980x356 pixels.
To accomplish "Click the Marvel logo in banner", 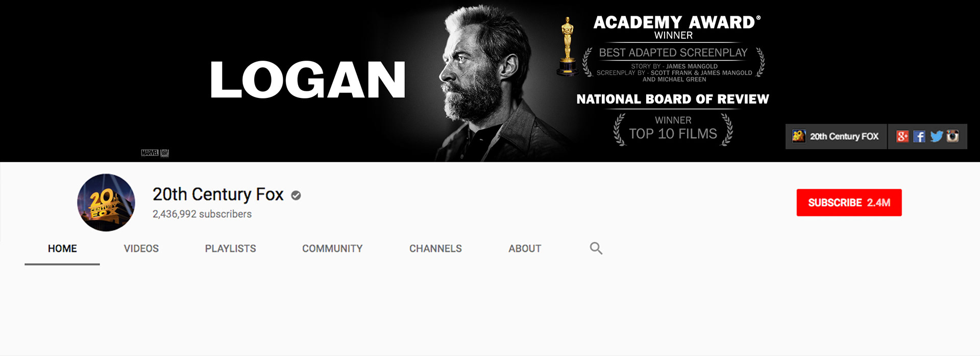I will click(150, 153).
